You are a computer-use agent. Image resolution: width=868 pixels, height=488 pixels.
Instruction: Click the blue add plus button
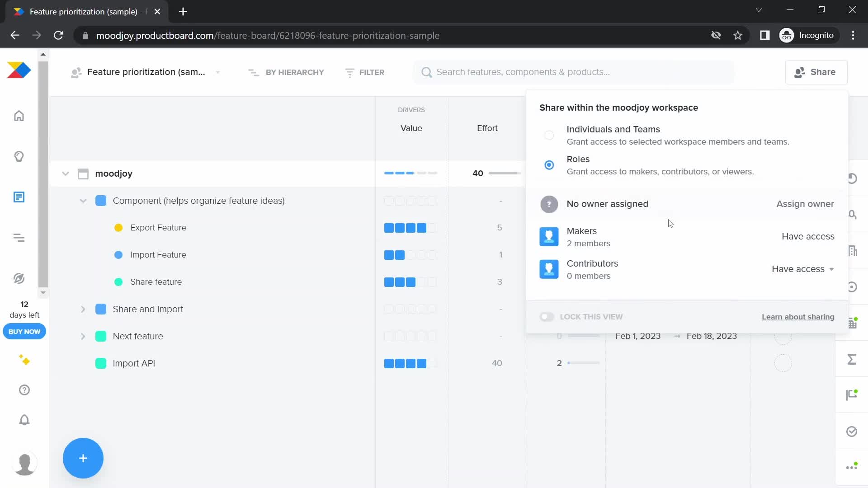[x=83, y=458]
